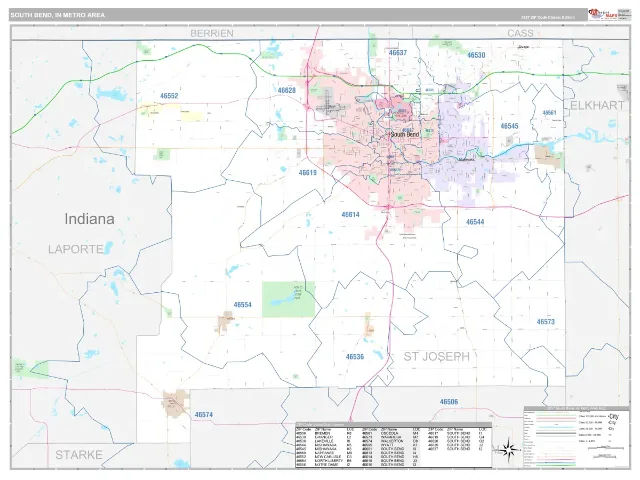Viewport: 640px width, 480px height.
Task: Click the ZIP code label 46573
Action: pos(546,322)
